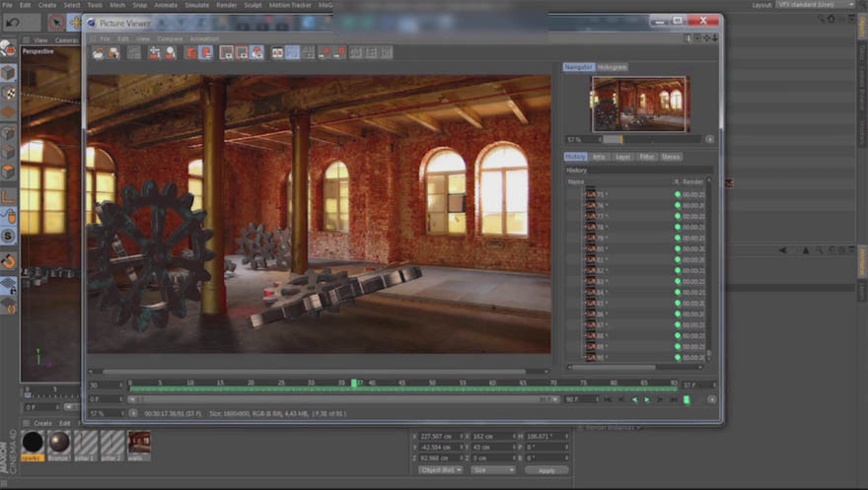The width and height of the screenshot is (868, 490).
Task: Click the Polygons mode cube icon
Action: pos(8,172)
